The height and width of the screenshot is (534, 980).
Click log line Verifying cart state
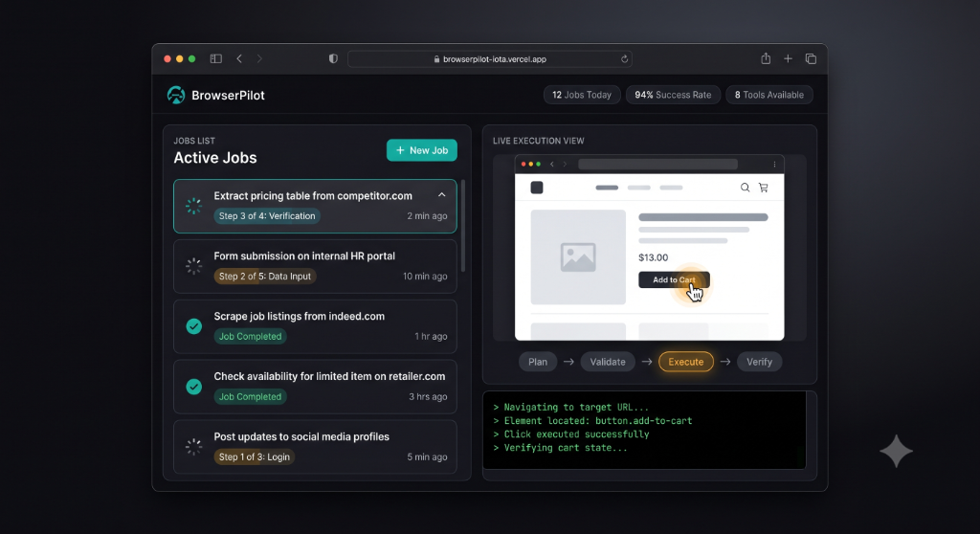(x=560, y=448)
